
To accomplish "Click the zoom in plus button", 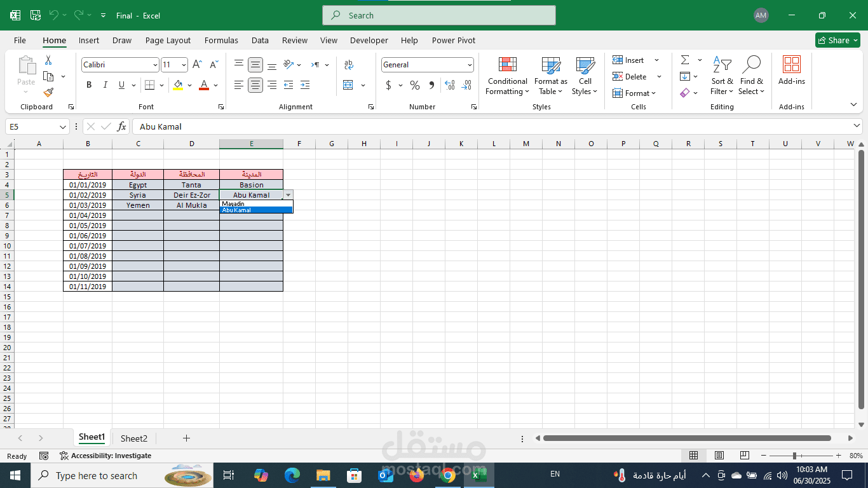I will coord(839,456).
